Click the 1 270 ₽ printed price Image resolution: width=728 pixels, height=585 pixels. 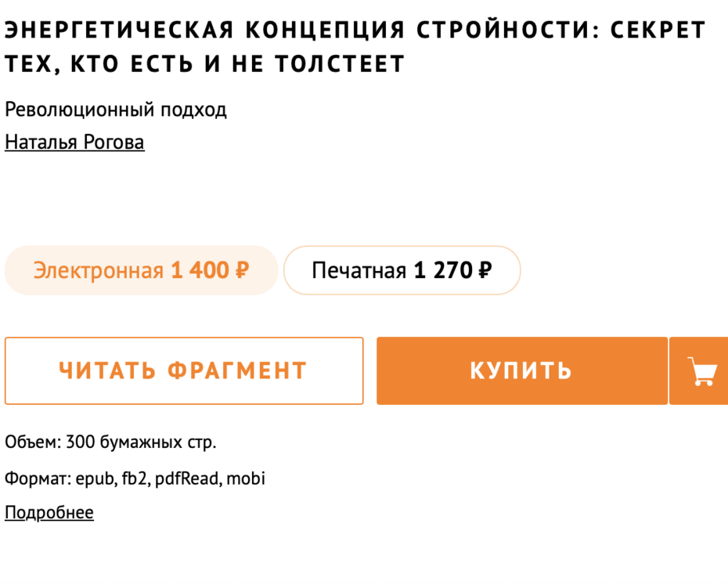pyautogui.click(x=452, y=270)
